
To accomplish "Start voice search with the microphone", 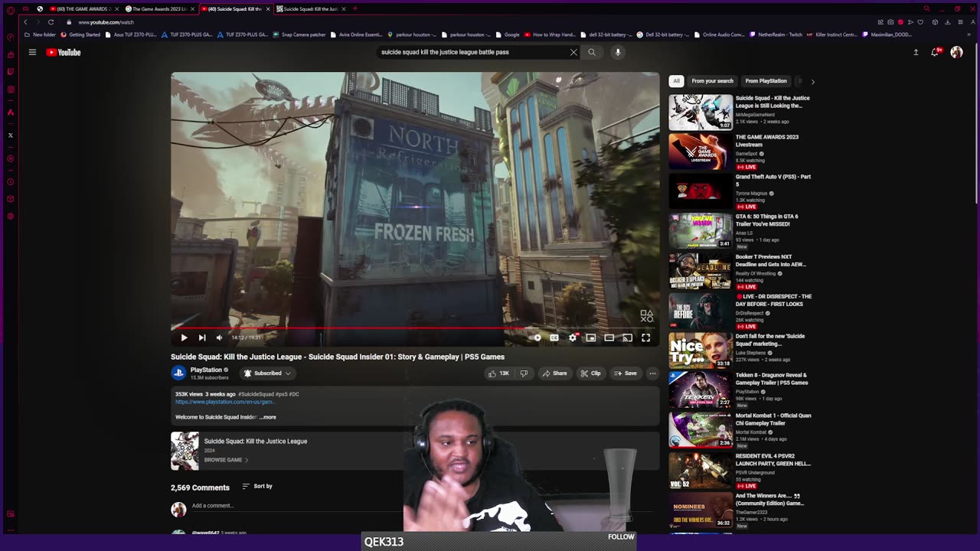I will 618,52.
